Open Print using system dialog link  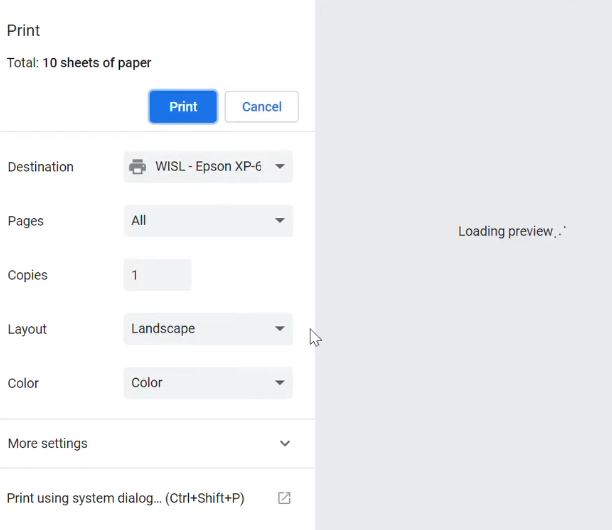(126, 498)
